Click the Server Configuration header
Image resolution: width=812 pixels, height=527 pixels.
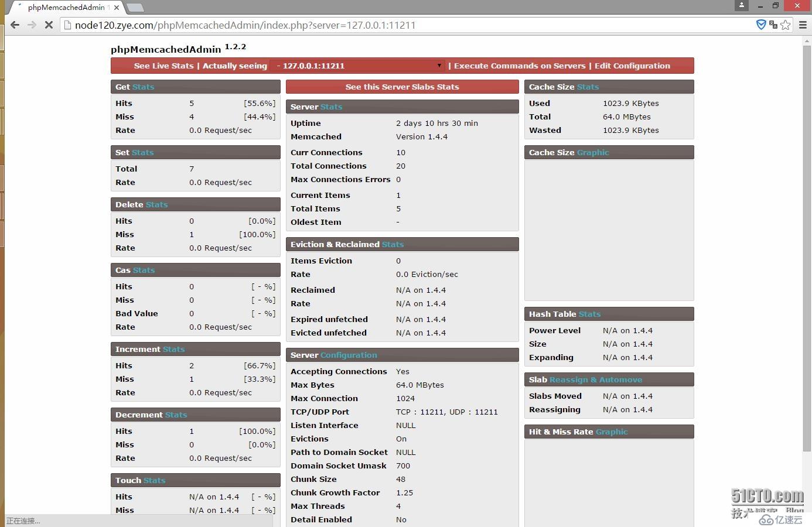(x=402, y=355)
